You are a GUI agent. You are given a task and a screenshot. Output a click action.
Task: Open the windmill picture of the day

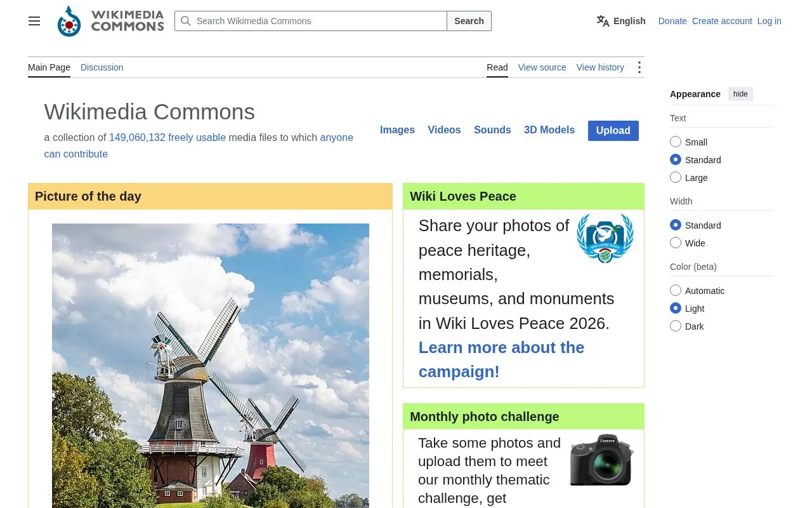coord(211,366)
